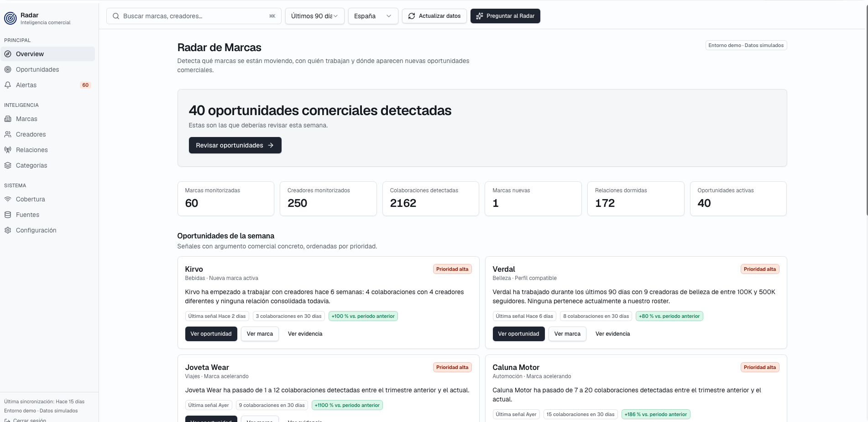This screenshot has height=422, width=868.
Task: Click 15 colaboraciones en 30 días tag
Action: (x=580, y=414)
